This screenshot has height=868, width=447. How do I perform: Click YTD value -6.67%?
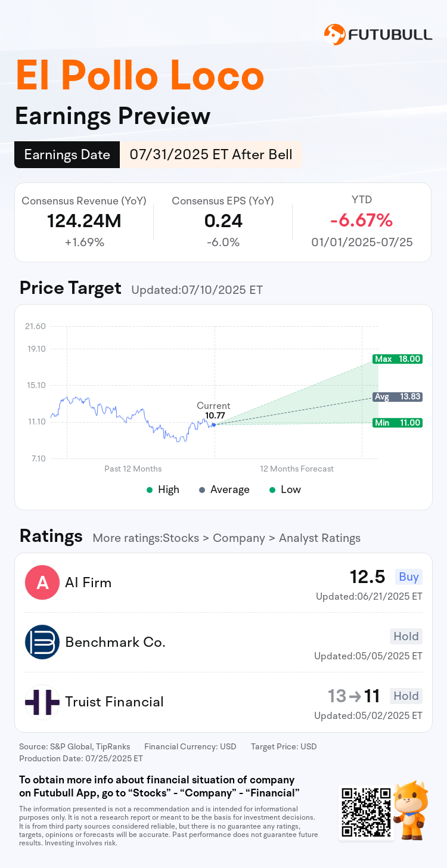coord(362,221)
